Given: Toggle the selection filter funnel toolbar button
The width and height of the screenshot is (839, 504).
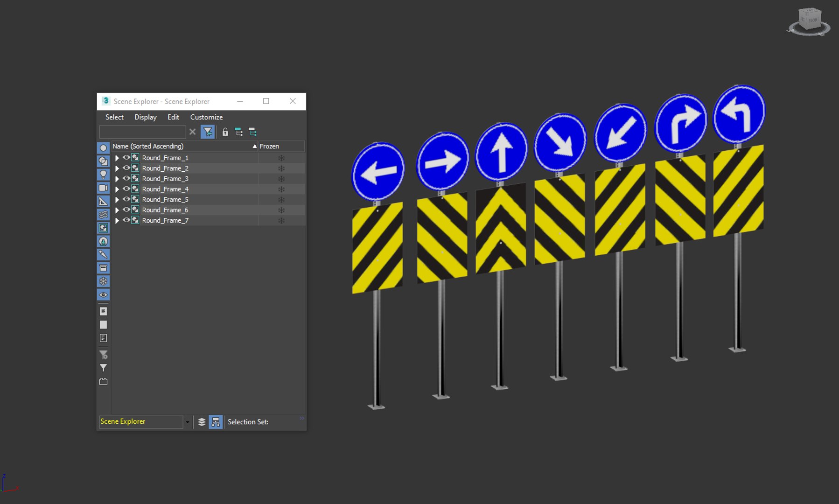Looking at the screenshot, I should point(208,132).
